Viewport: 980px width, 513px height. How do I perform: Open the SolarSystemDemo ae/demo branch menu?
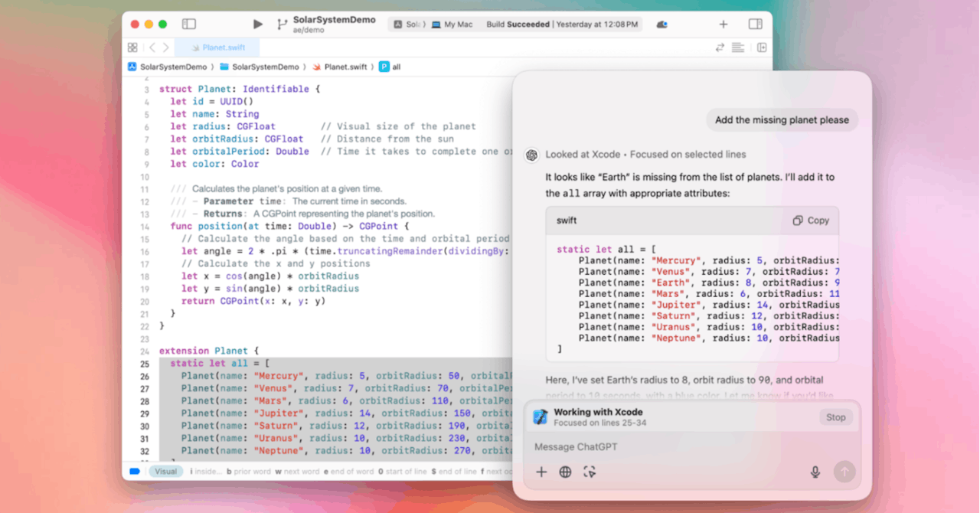pyautogui.click(x=334, y=25)
